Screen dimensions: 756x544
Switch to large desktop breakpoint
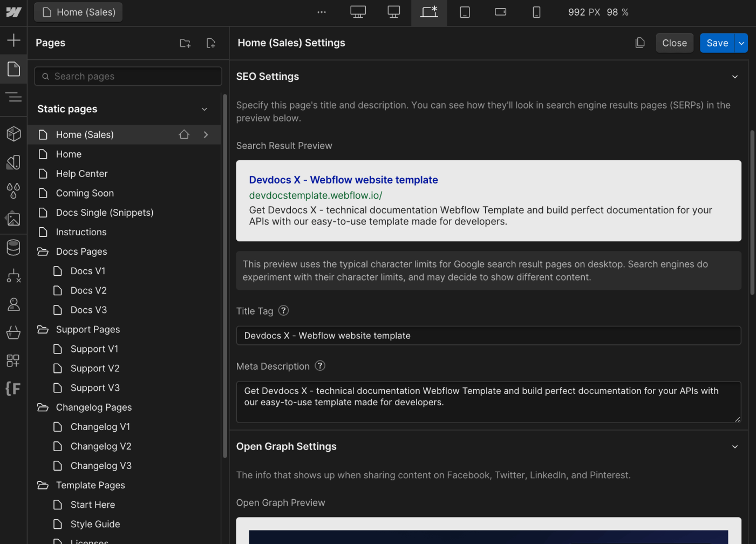(x=358, y=12)
